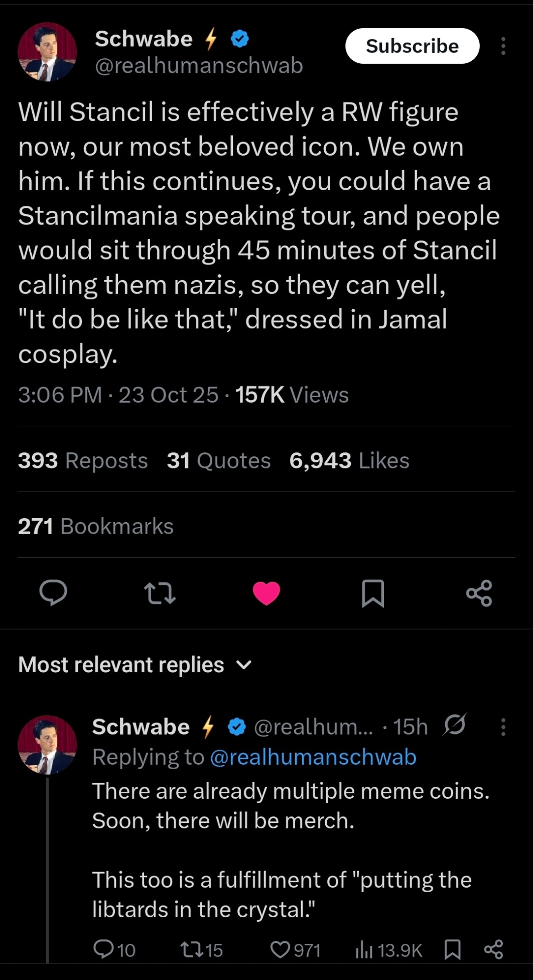Comment on the meme coins reply
Image resolution: width=533 pixels, height=980 pixels.
coord(104,949)
